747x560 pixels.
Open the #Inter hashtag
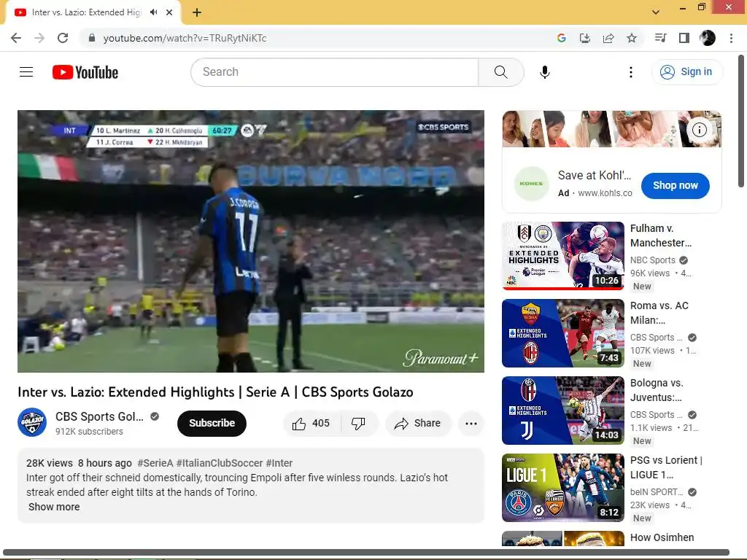coord(279,463)
